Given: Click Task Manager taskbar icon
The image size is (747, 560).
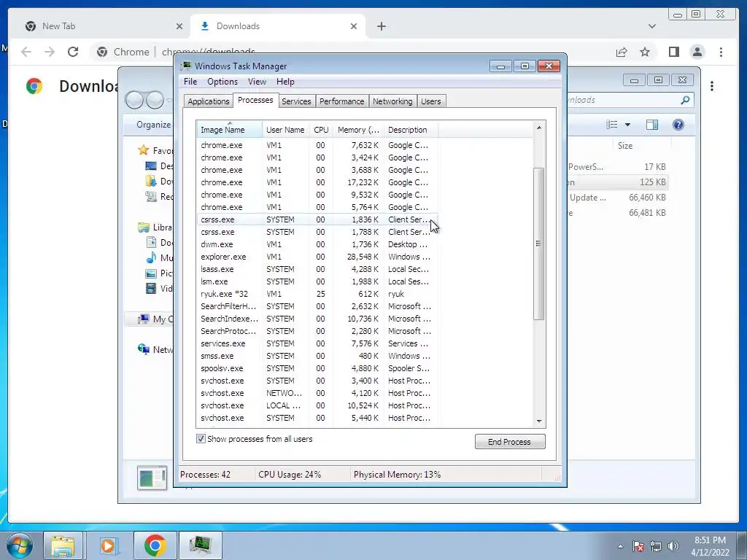Looking at the screenshot, I should pos(200,545).
